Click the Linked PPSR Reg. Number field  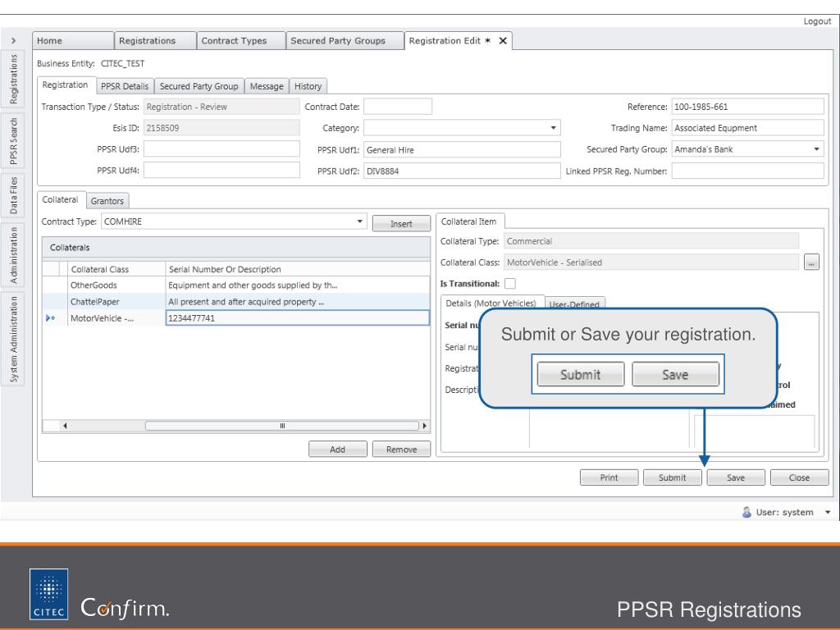748,171
